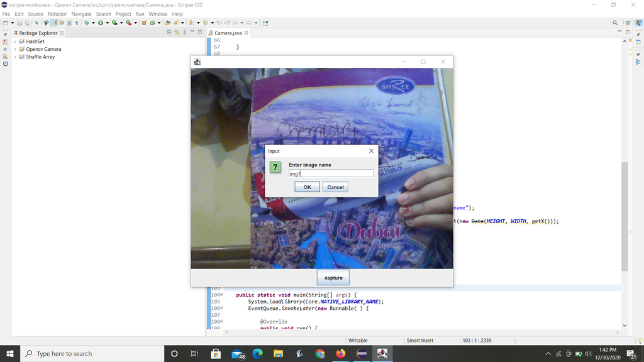Open the Project menu
The image size is (644, 362).
123,14
